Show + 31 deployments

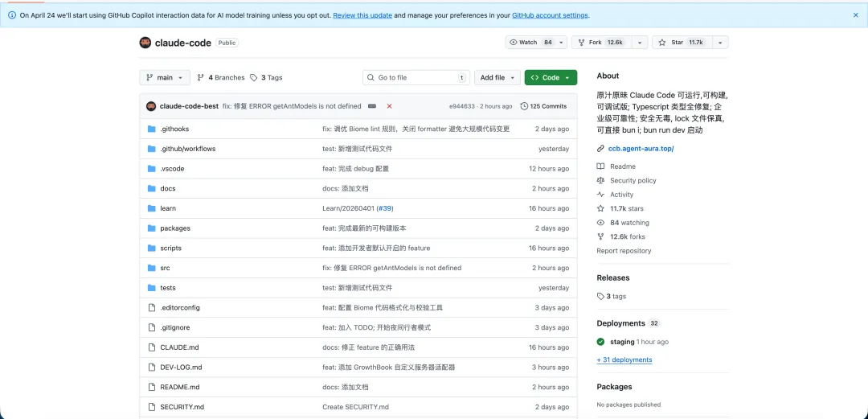pos(624,359)
